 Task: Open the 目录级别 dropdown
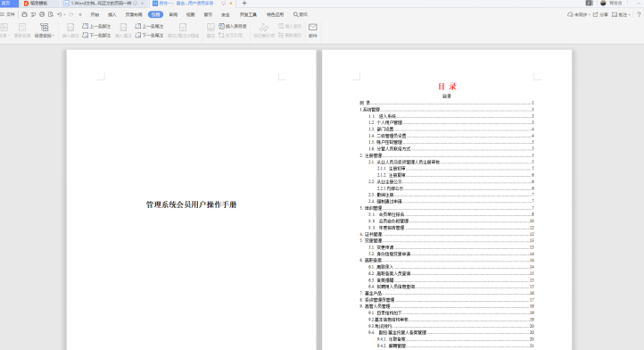click(x=45, y=30)
